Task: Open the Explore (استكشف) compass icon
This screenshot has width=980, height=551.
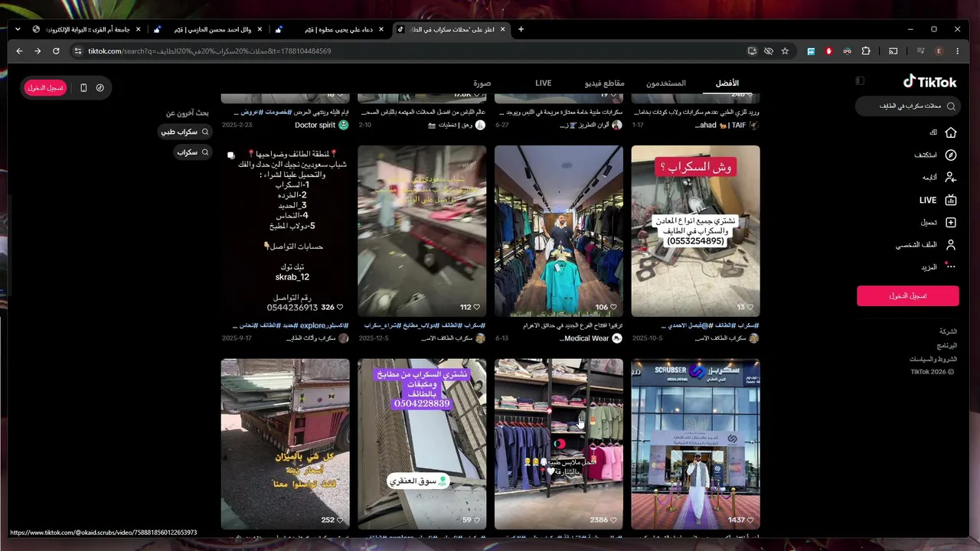Action: (951, 155)
